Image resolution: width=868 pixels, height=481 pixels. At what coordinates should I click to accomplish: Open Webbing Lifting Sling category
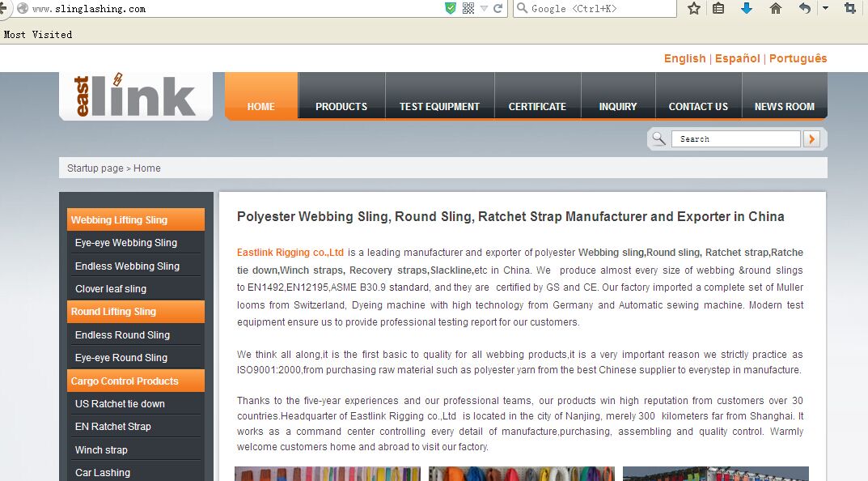coord(136,219)
